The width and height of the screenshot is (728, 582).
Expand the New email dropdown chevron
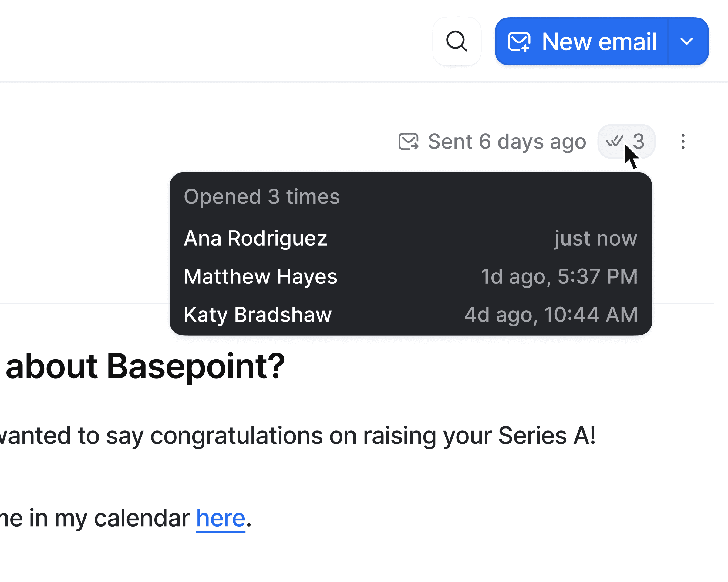pos(686,42)
